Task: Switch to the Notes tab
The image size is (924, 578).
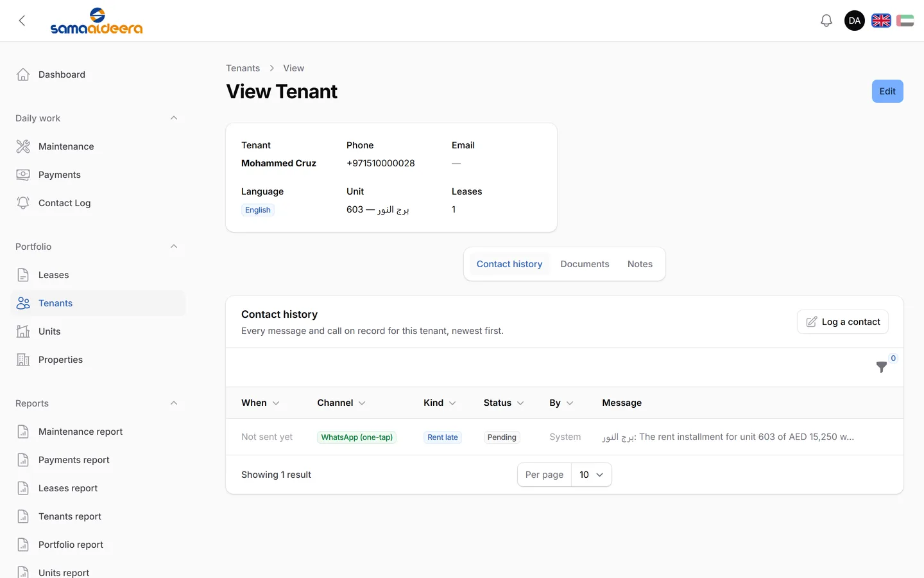Action: (640, 264)
